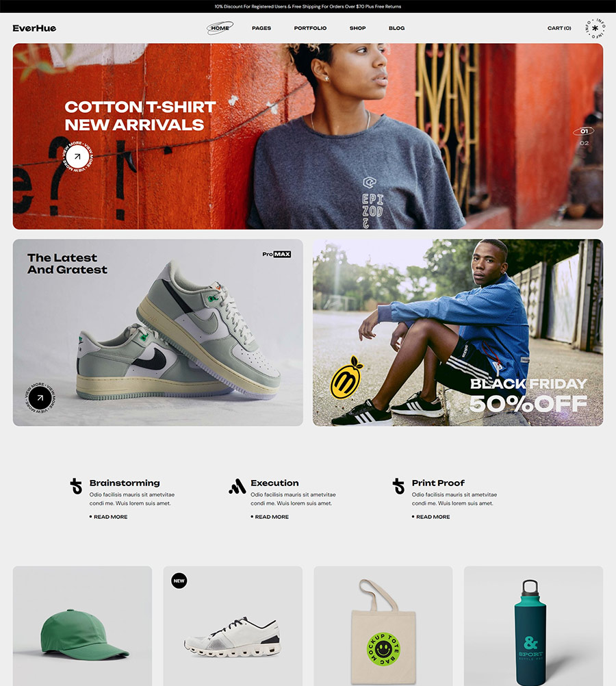Click the rotating INFO asterisk icon
Image resolution: width=616 pixels, height=686 pixels.
click(595, 28)
